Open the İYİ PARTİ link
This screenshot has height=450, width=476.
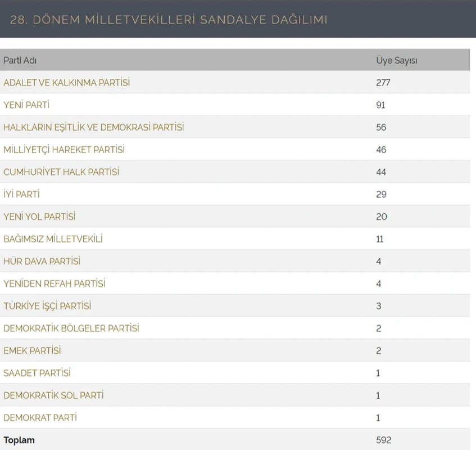[x=21, y=194]
